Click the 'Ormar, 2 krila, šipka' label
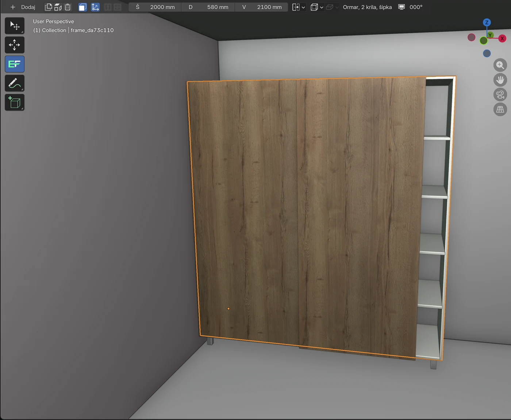 click(367, 7)
